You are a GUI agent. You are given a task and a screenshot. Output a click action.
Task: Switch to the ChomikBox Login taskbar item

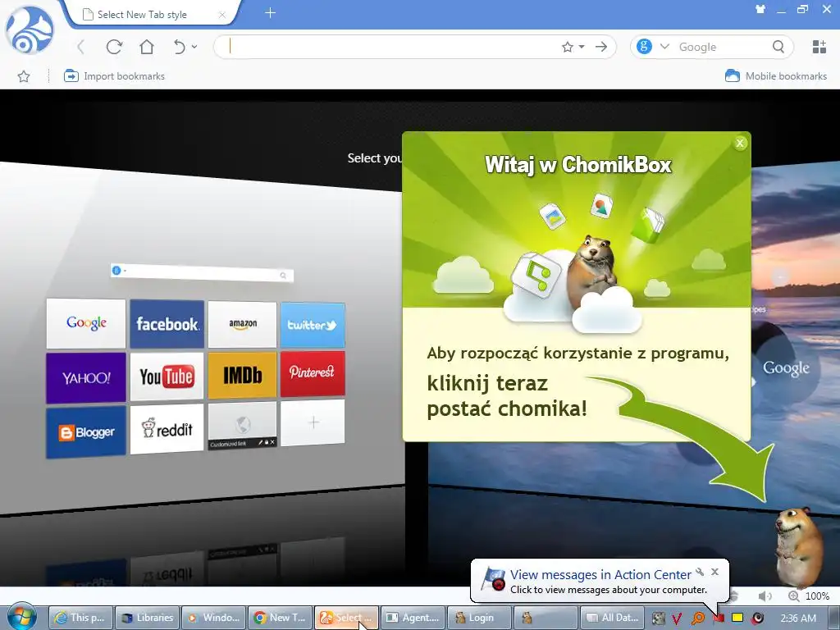click(x=480, y=618)
